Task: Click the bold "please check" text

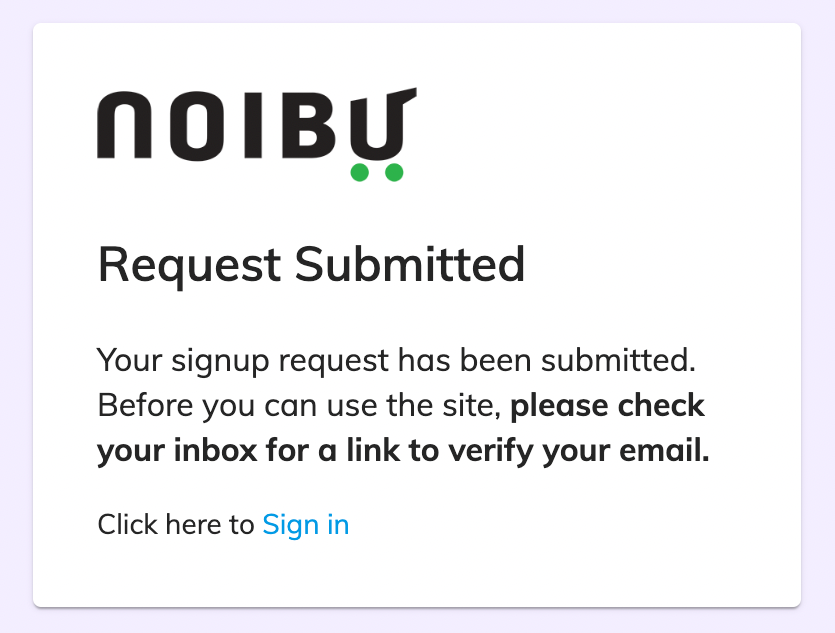Action: (608, 407)
